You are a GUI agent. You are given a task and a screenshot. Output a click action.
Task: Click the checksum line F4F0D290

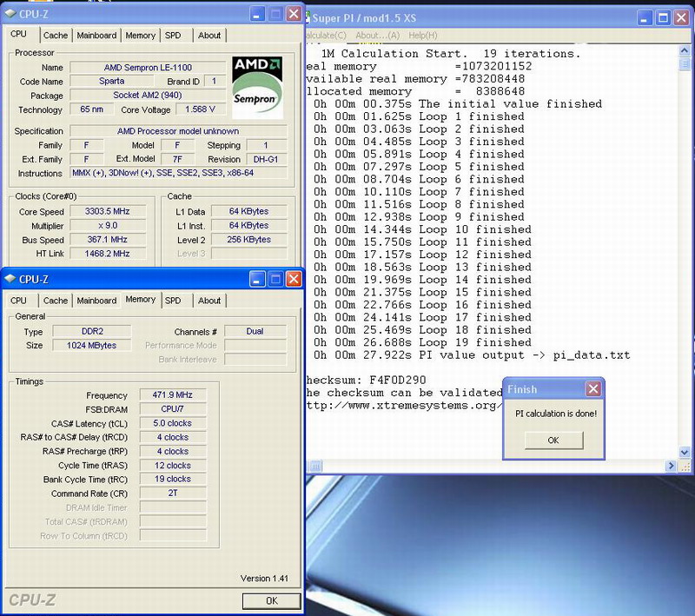click(x=366, y=381)
